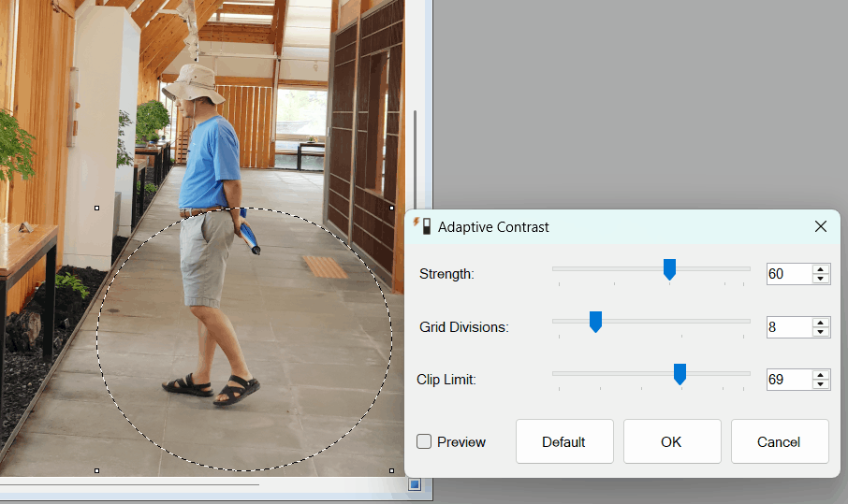Close the Adaptive Contrast dialog with X

821,227
